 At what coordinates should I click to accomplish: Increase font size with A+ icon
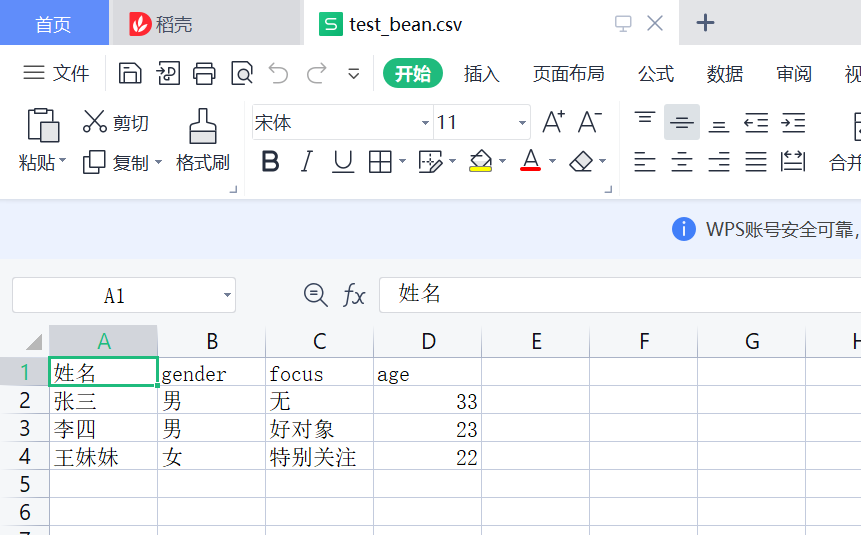click(553, 121)
